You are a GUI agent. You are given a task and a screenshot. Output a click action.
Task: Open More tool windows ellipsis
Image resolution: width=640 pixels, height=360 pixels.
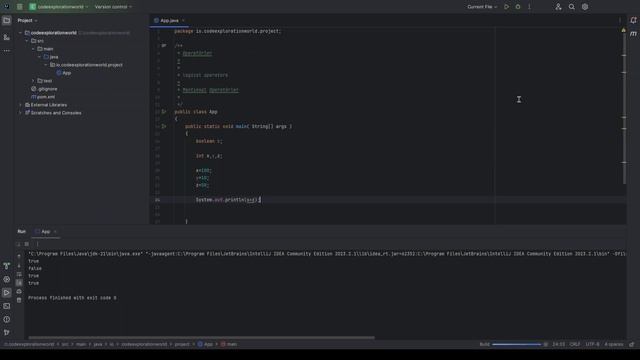(7, 51)
